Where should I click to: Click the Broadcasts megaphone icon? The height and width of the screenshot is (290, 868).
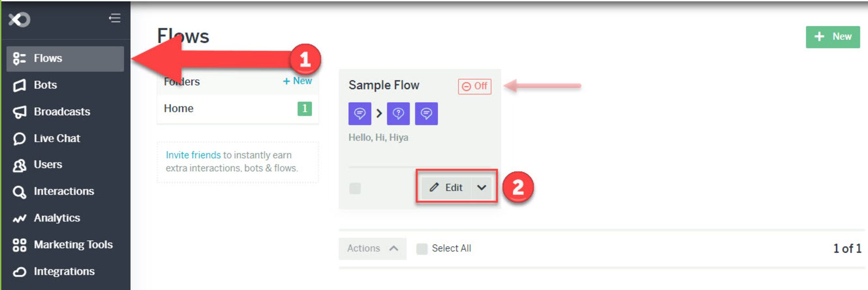coord(19,112)
